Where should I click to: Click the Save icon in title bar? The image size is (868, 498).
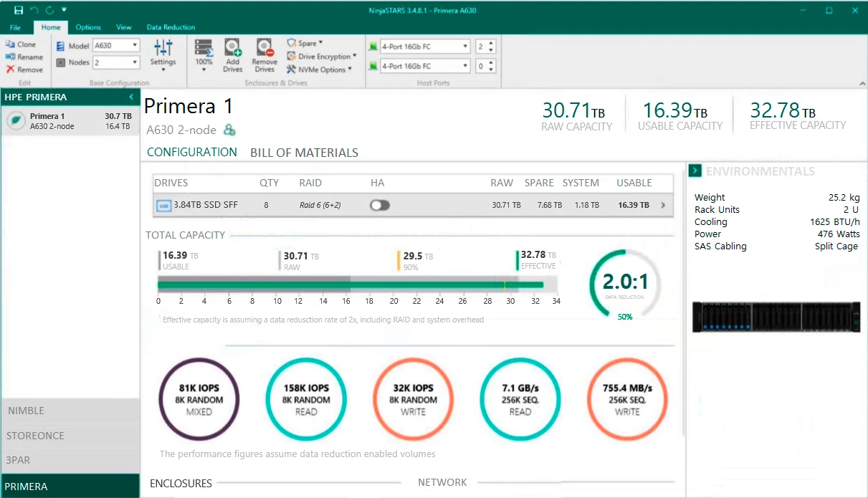18,10
